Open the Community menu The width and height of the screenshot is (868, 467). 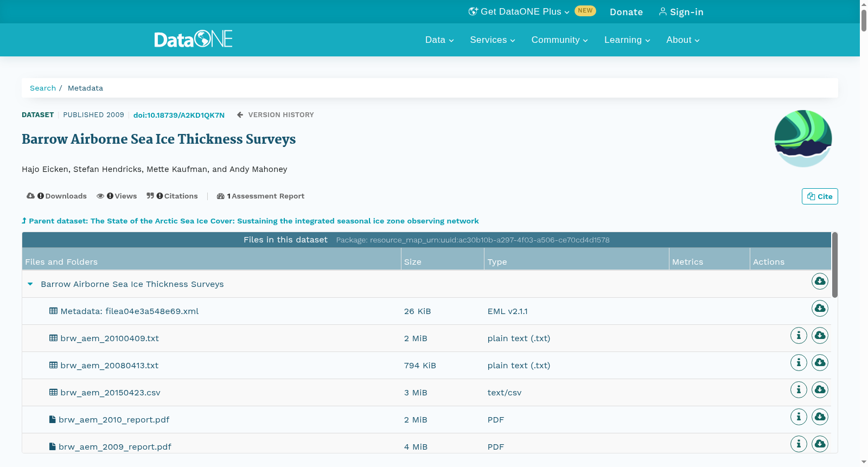(559, 40)
